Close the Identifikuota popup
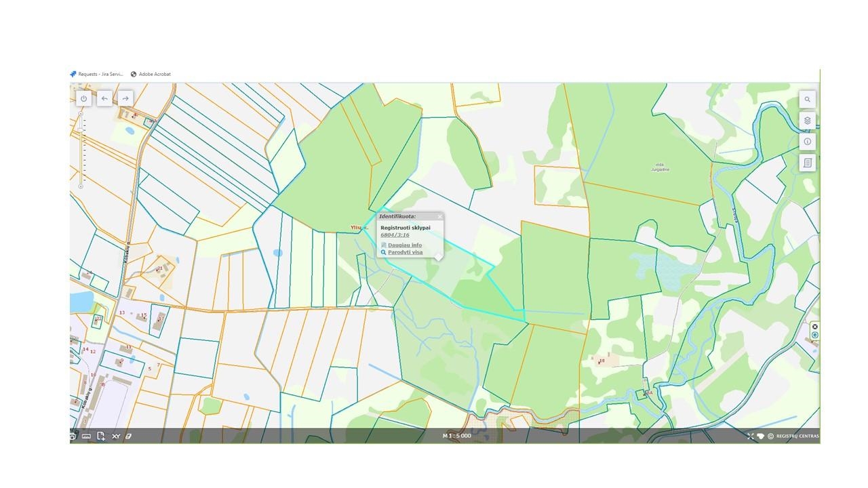The image size is (868, 488). pos(439,217)
